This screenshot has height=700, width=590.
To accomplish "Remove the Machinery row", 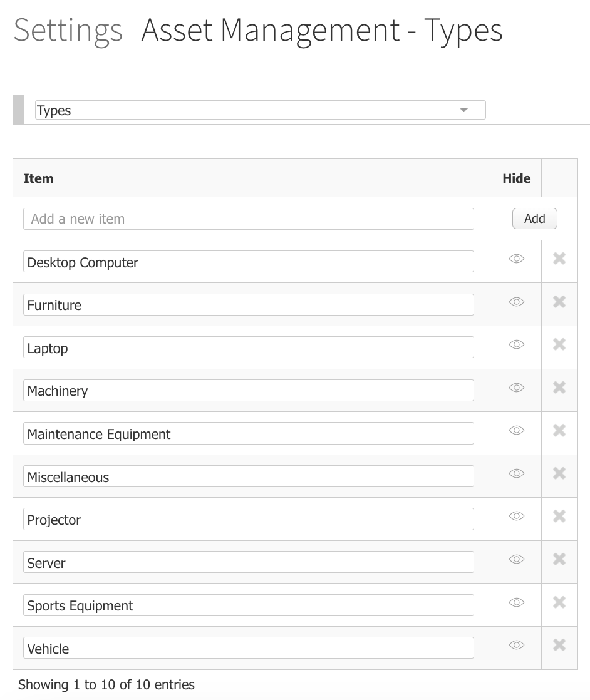I will point(559,388).
